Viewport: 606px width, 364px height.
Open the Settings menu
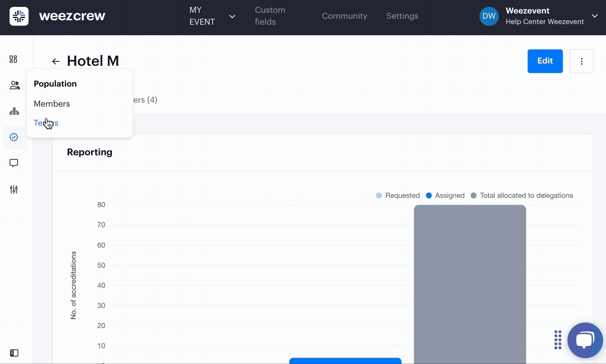coord(402,16)
